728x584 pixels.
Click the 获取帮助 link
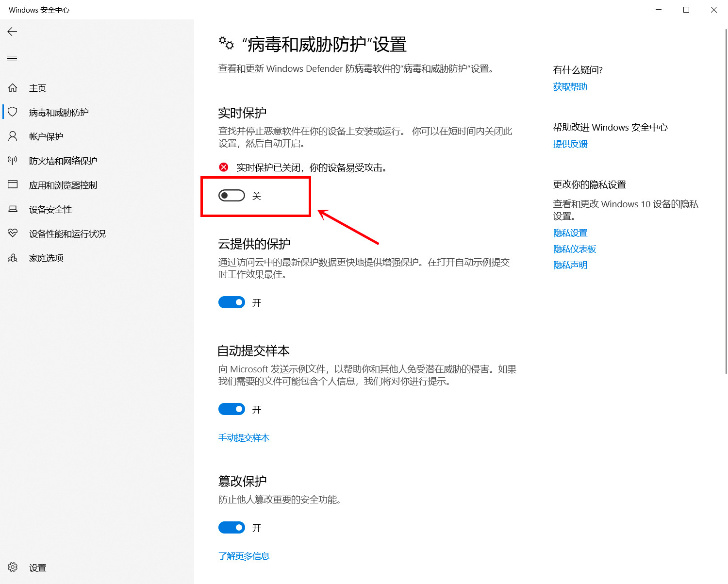[x=570, y=87]
